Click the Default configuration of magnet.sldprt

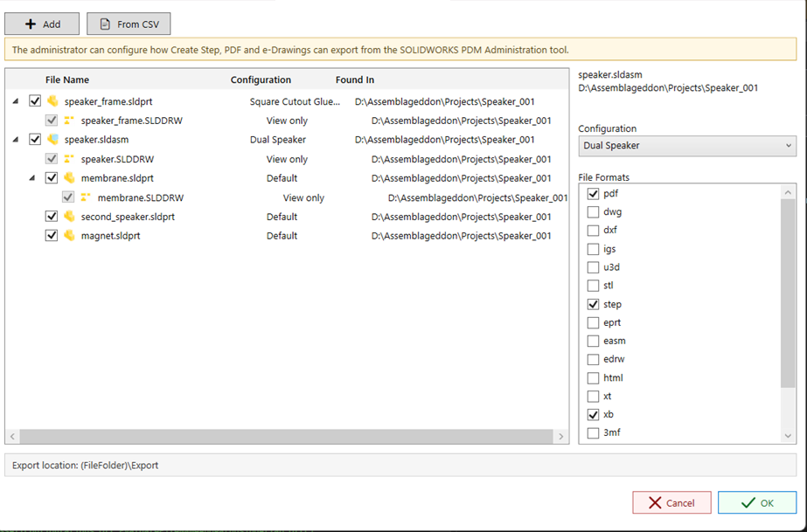(x=282, y=236)
